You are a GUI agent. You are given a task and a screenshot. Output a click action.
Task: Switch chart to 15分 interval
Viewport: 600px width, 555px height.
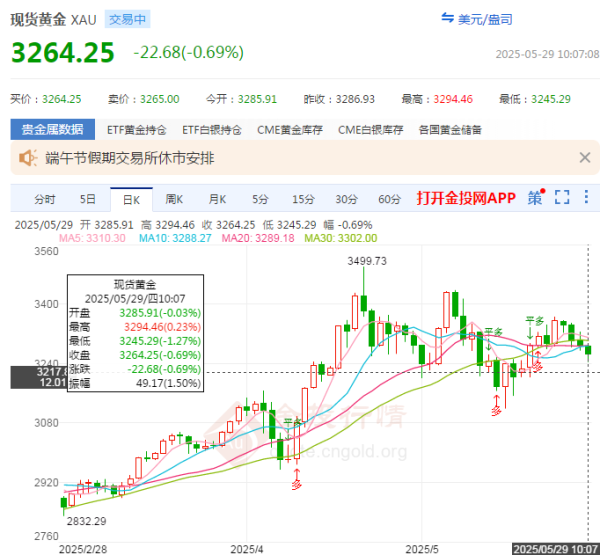tap(303, 199)
